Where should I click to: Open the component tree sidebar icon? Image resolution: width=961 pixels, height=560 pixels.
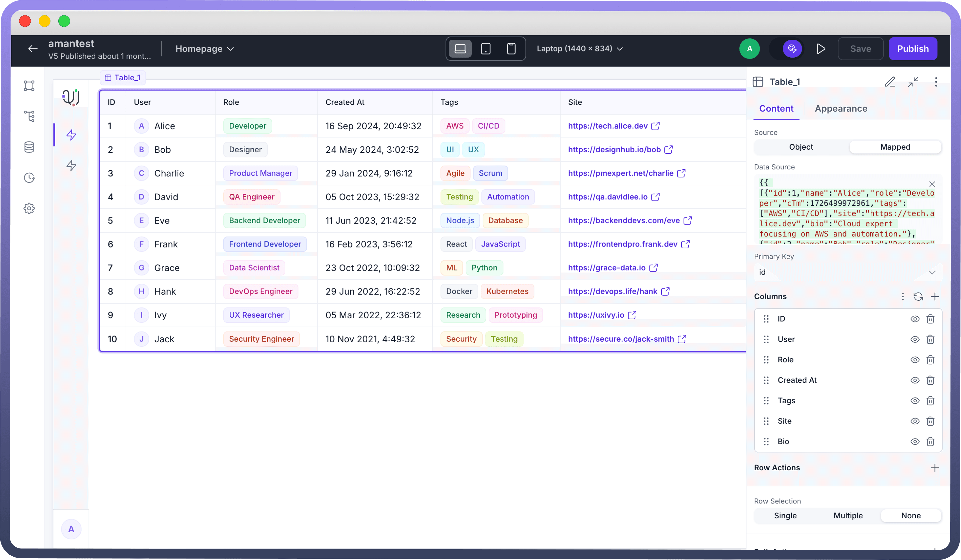(29, 116)
